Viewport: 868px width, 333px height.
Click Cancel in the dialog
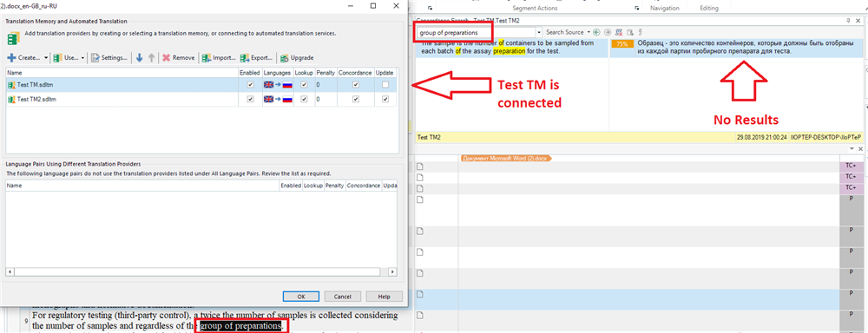click(343, 296)
